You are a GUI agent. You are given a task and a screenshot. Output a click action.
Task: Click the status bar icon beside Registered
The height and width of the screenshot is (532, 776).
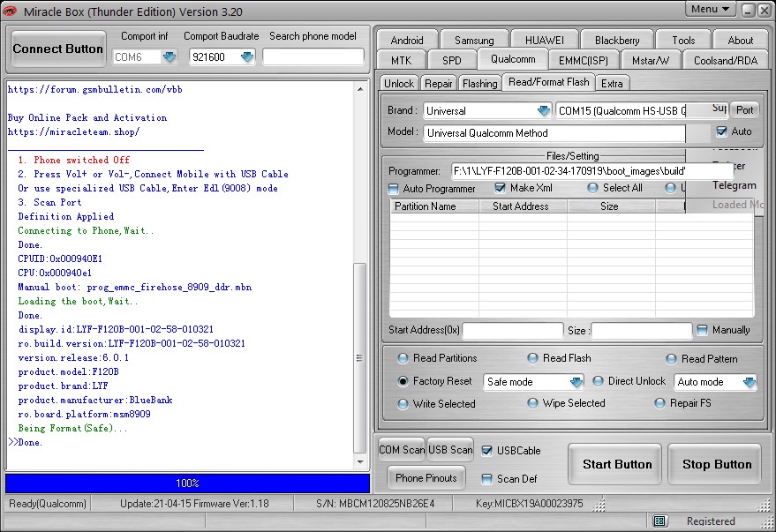[x=659, y=521]
